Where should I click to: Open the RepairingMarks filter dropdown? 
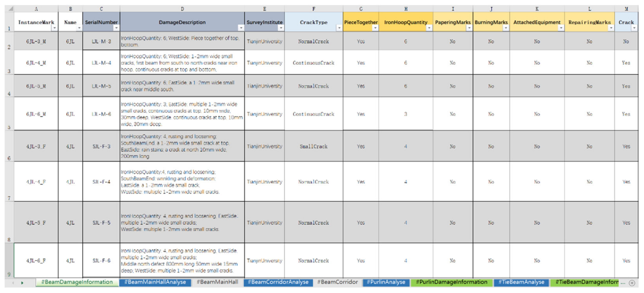(611, 28)
